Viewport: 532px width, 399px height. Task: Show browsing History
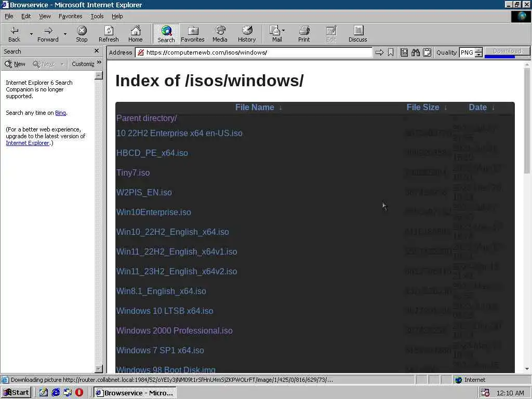[247, 34]
